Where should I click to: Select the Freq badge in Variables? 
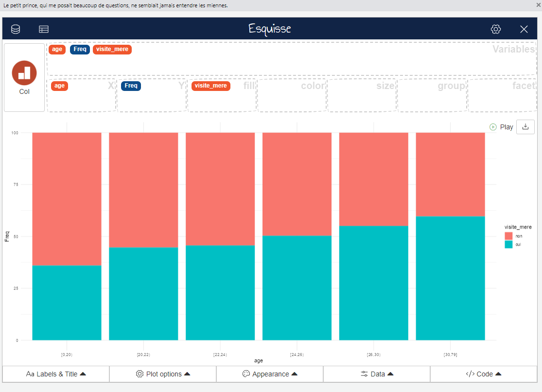click(x=80, y=49)
